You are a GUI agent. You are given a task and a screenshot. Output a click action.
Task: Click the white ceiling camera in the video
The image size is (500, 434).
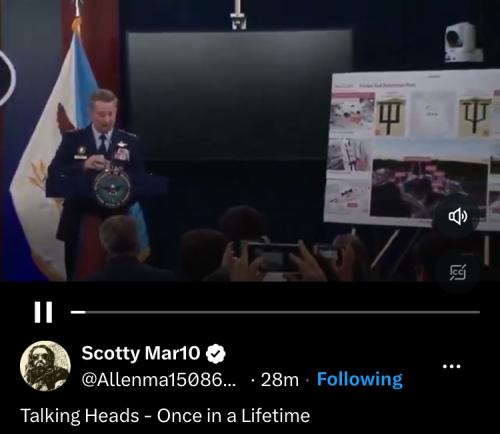(x=462, y=43)
